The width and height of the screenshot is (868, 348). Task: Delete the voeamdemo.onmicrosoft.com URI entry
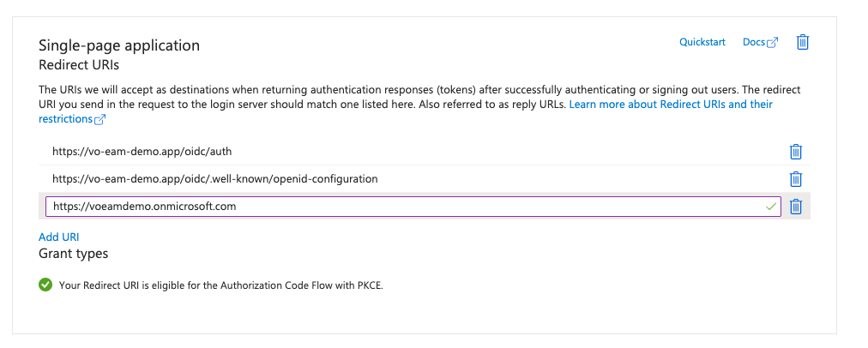795,207
